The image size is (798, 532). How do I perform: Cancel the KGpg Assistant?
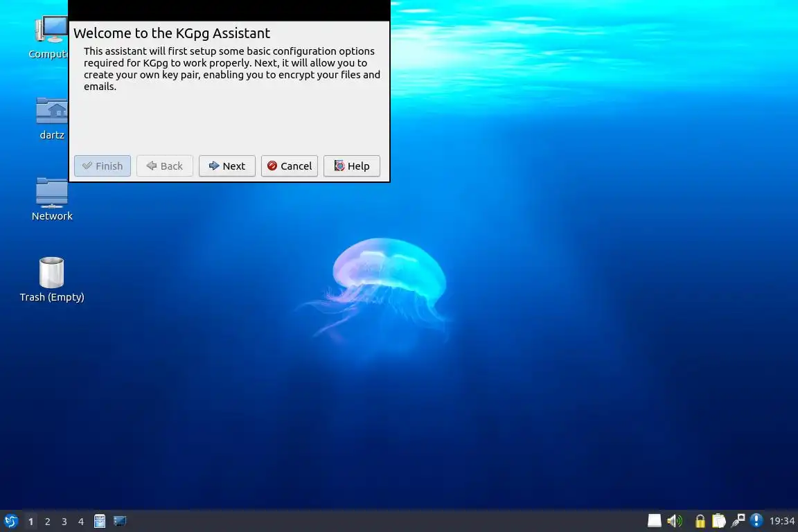(x=290, y=166)
